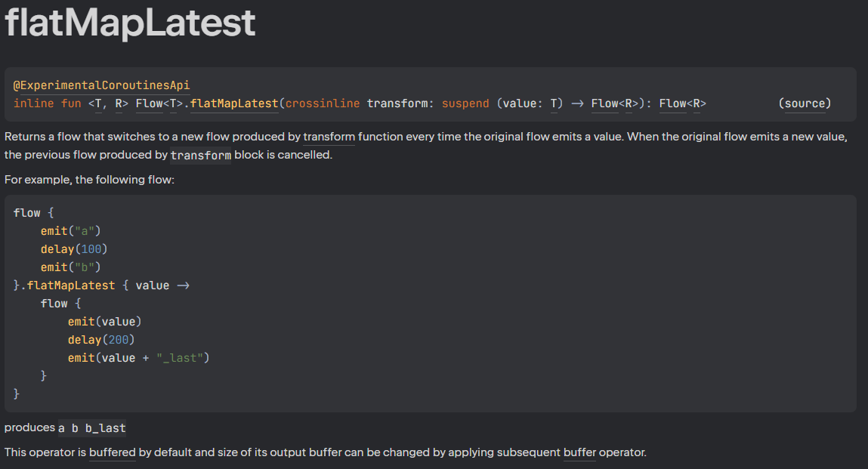This screenshot has height=469, width=868.
Task: Click the T generic parameter in <T, R>
Action: coord(98,103)
